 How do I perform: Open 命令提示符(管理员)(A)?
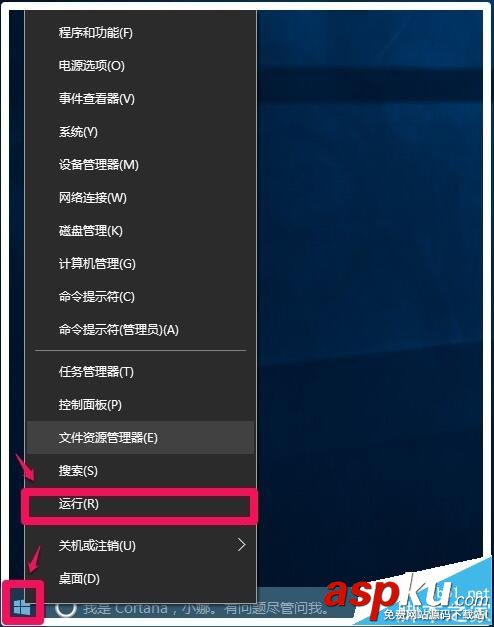coord(140,330)
